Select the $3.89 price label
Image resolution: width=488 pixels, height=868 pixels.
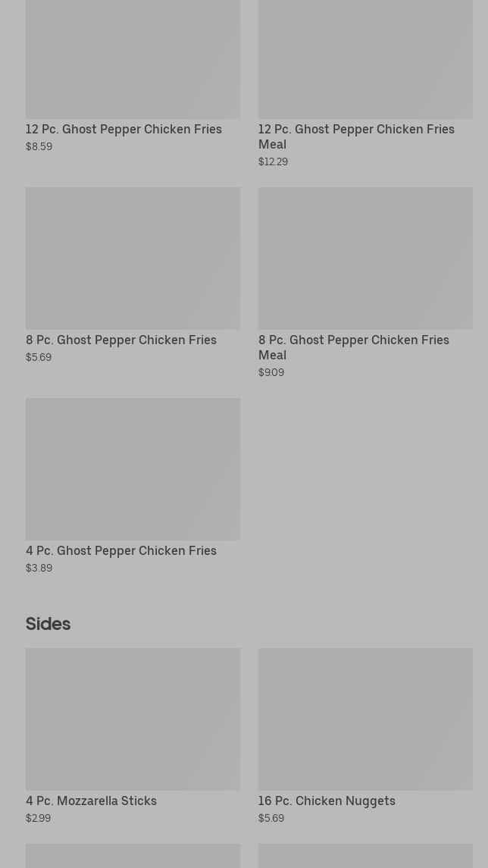coord(39,568)
